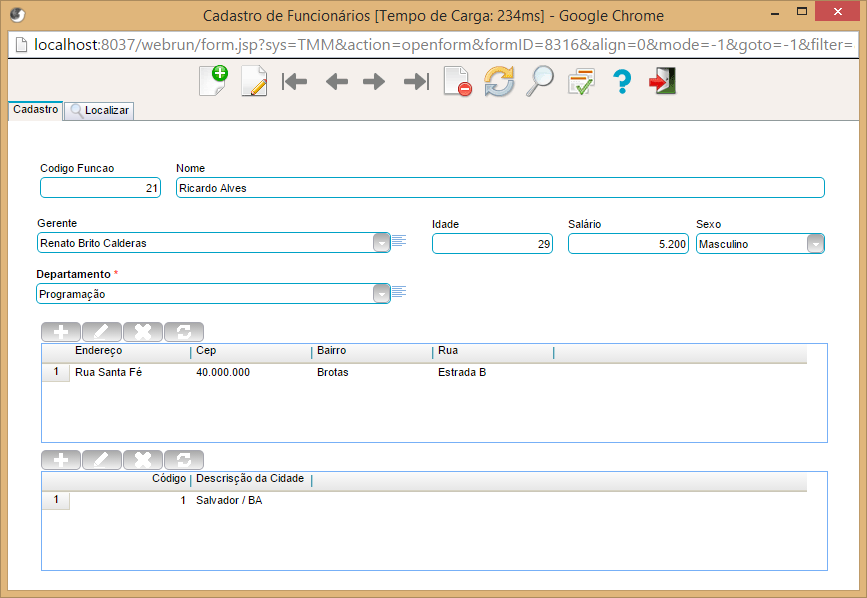Jump to the last record arrow
Image resolution: width=867 pixels, height=598 pixels.
coord(415,82)
